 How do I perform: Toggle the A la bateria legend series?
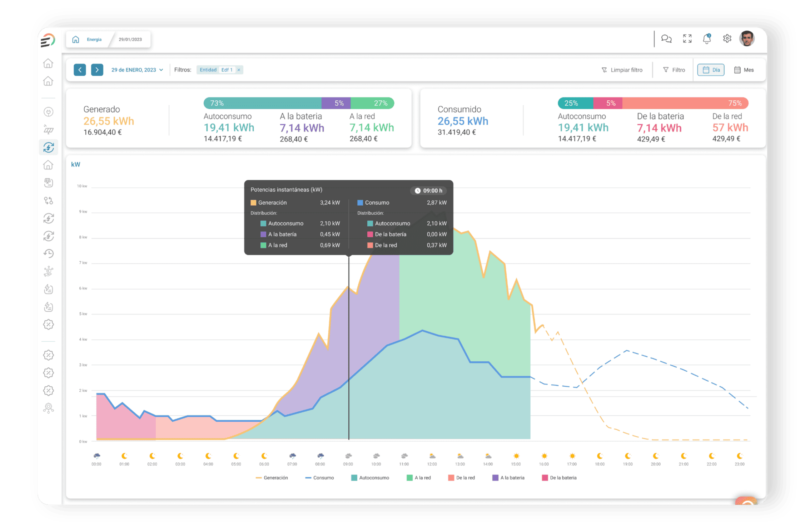[x=508, y=478]
